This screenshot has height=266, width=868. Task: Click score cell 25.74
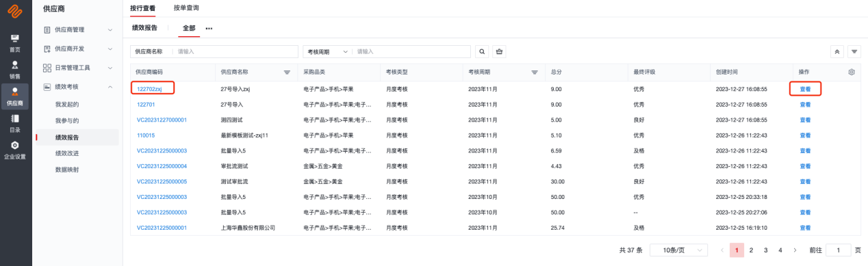click(557, 228)
